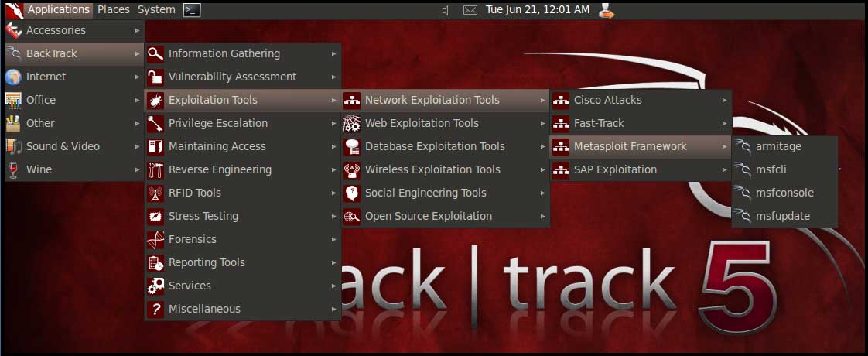Viewport: 868px width, 356px height.
Task: Expand the Fast-Track submenu arrow
Action: click(725, 123)
